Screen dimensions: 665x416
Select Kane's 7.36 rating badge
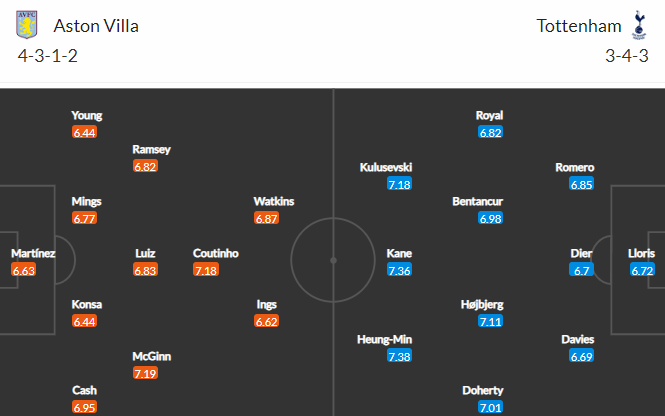click(399, 270)
